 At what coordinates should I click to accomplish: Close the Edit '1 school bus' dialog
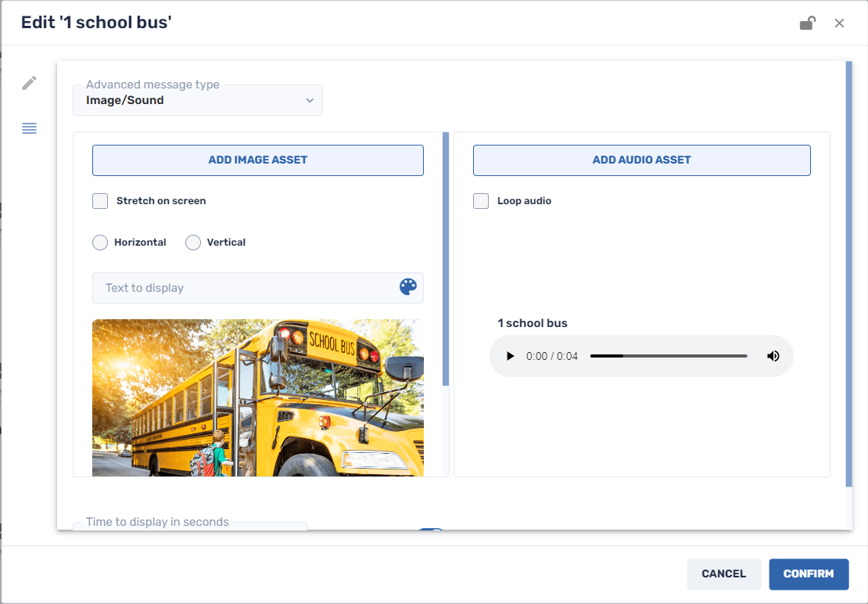pos(839,23)
